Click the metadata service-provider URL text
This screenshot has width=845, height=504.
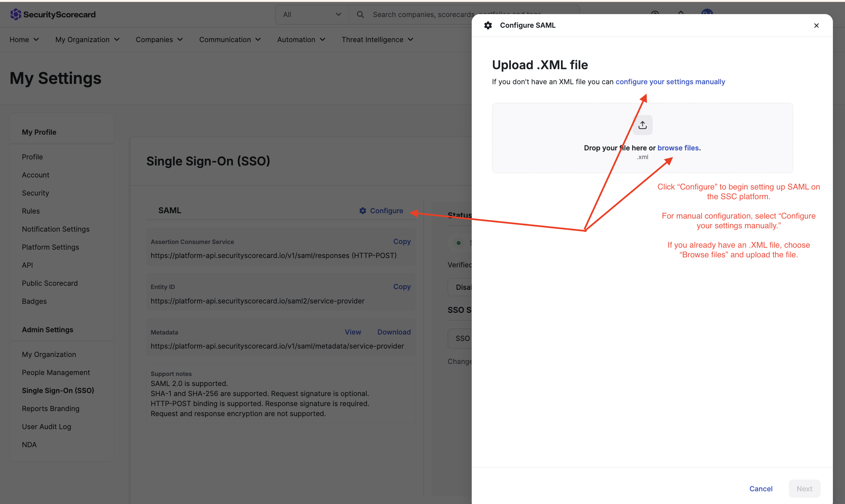coord(277,346)
